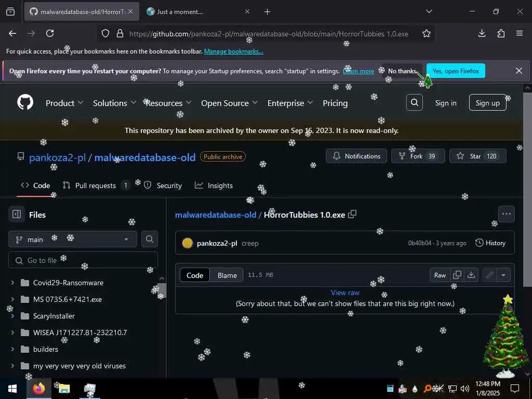Open Firefox from the taskbar
The height and width of the screenshot is (399, 532).
click(x=38, y=389)
